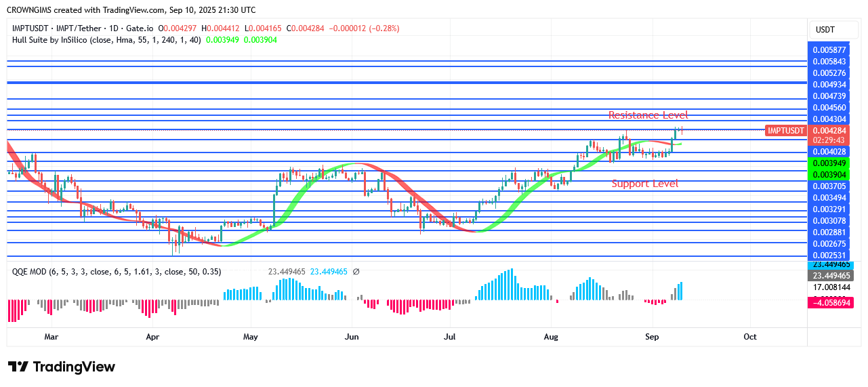Viewport: 868px width, 387px height.
Task: Click the 0.003494 price label
Action: (829, 197)
